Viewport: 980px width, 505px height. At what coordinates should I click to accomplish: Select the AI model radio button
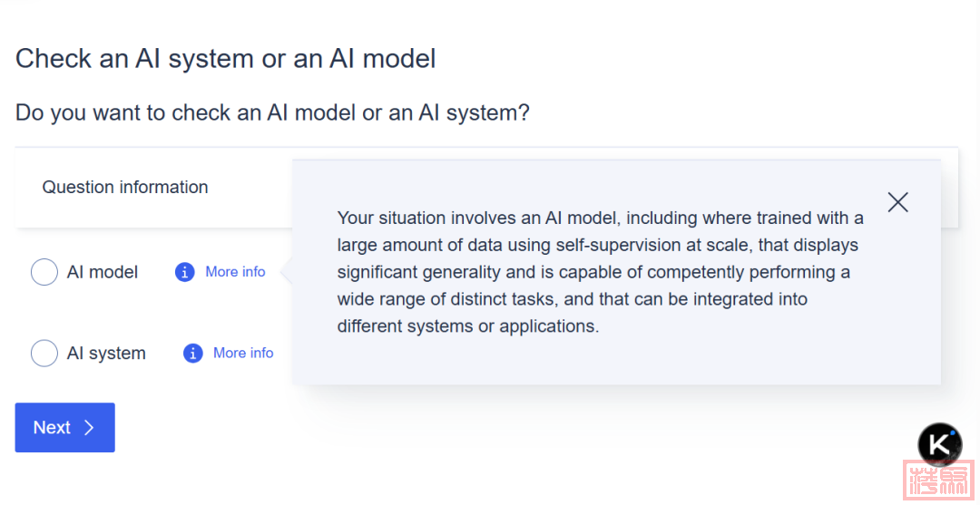coord(44,272)
